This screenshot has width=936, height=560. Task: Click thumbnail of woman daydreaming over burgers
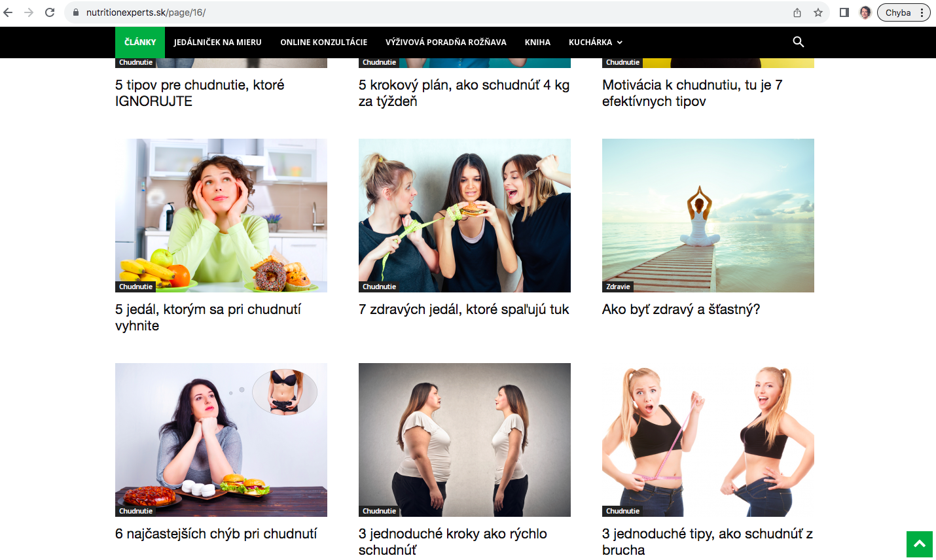pyautogui.click(x=221, y=440)
